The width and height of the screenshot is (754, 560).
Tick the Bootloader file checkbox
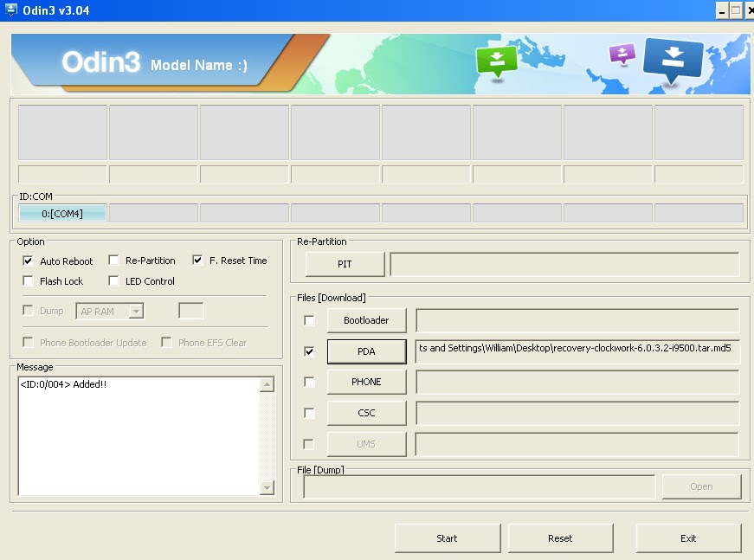pos(309,320)
